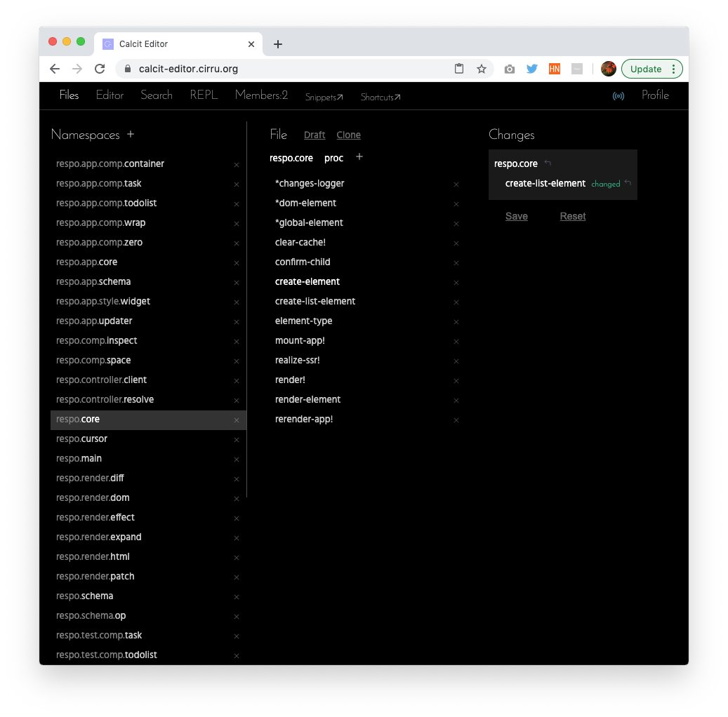Open the clipboard extension icon in address bar
Screen dimensions: 728x717
[458, 69]
